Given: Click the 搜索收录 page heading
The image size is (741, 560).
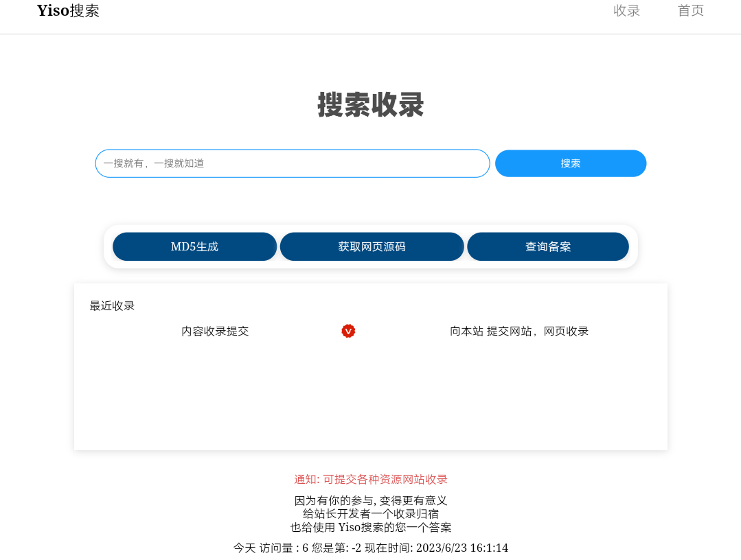Looking at the screenshot, I should [370, 105].
